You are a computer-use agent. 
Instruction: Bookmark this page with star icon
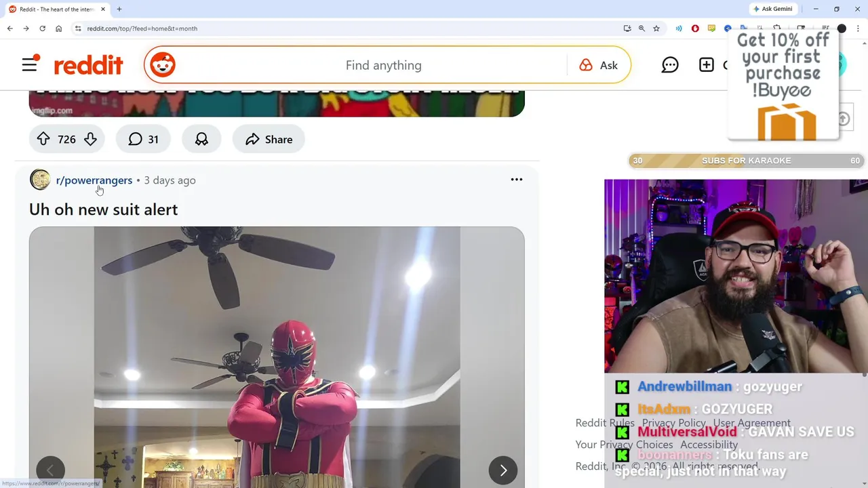(x=656, y=28)
